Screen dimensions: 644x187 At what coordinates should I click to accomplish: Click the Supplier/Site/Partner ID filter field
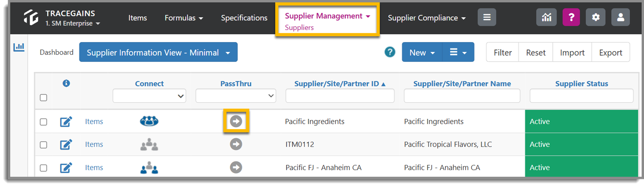point(340,96)
